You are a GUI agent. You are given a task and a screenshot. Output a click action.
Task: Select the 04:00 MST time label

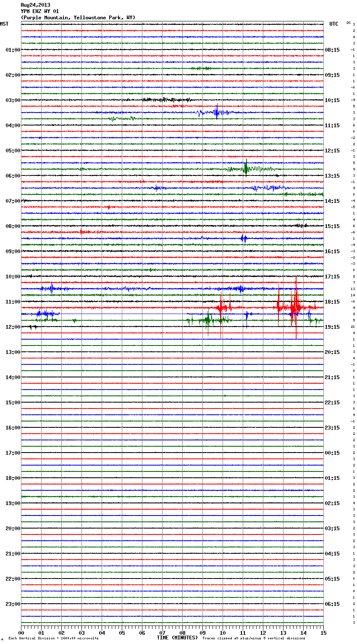coord(13,126)
